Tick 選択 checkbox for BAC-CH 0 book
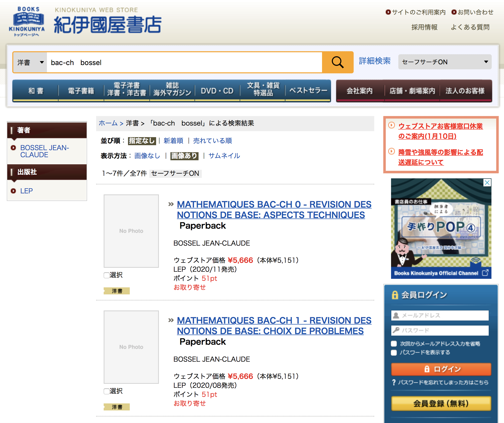Viewport: 504px width, 423px height. (x=107, y=275)
